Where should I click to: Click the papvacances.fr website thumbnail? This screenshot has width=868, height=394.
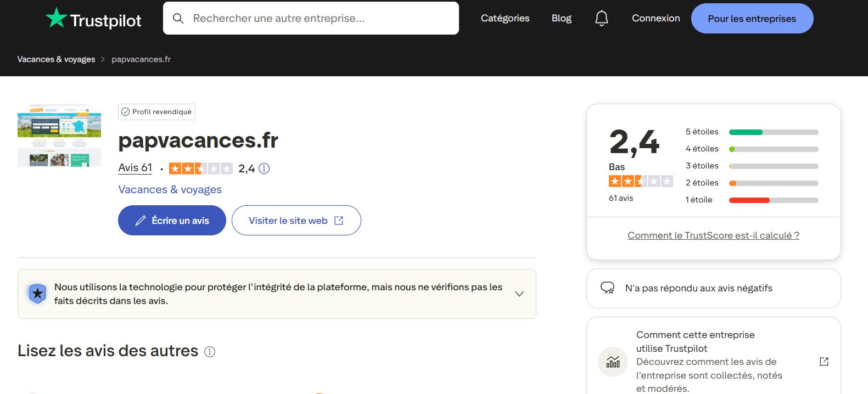point(59,136)
